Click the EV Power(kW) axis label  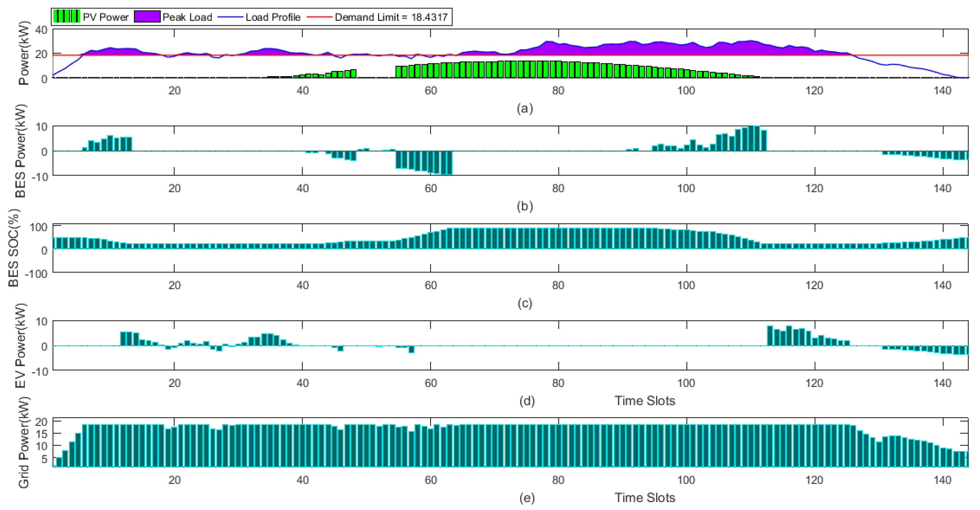[20, 345]
